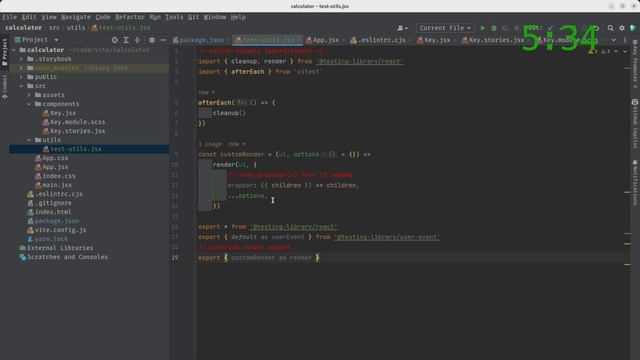Jump to next highlighted problem arrow
Screen dimensions: 640x360
(625, 51)
